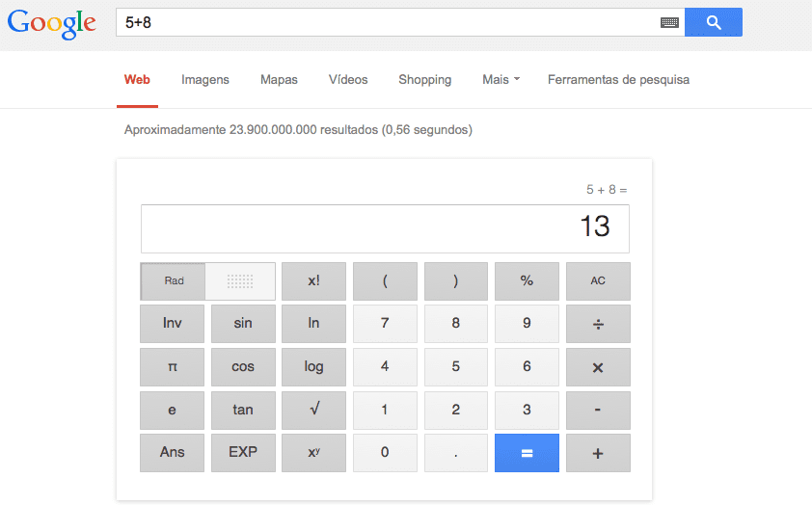Switch to the Mapas tab
The image size is (812, 505).
coord(279,80)
